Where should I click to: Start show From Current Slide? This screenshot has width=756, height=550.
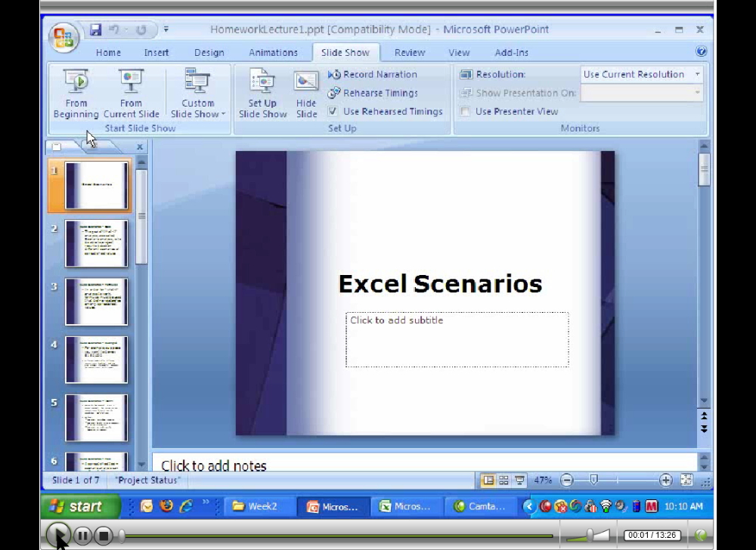pos(131,93)
